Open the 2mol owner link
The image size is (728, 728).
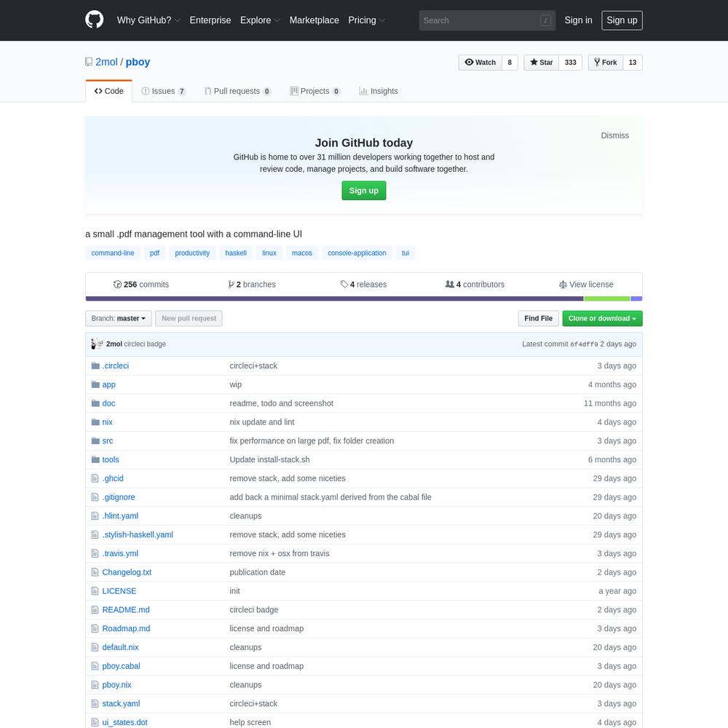pyautogui.click(x=106, y=62)
